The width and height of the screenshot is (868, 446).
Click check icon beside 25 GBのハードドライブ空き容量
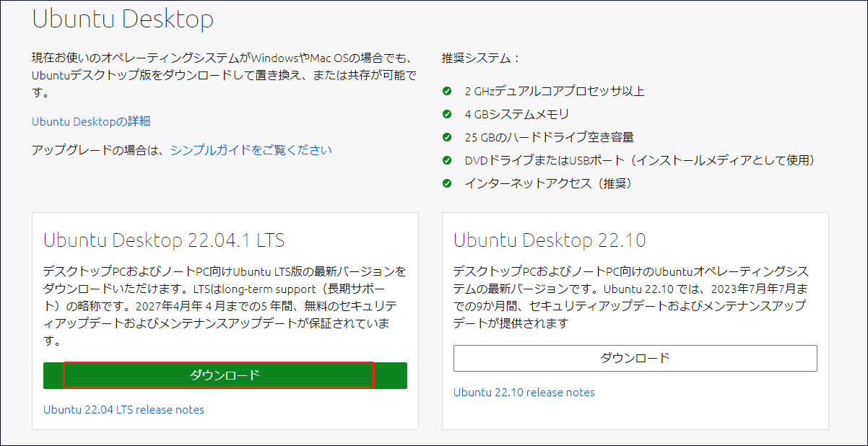[447, 137]
